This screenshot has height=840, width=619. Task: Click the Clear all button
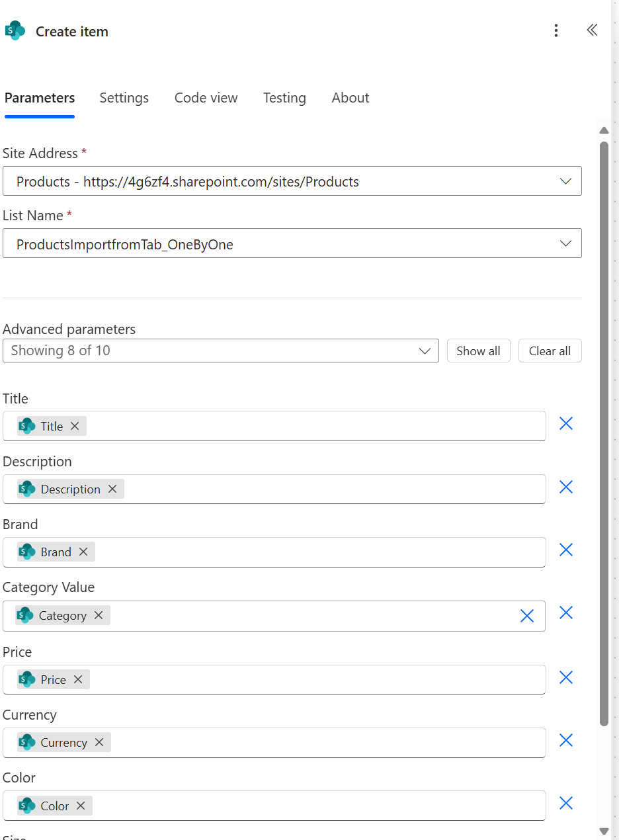(550, 351)
